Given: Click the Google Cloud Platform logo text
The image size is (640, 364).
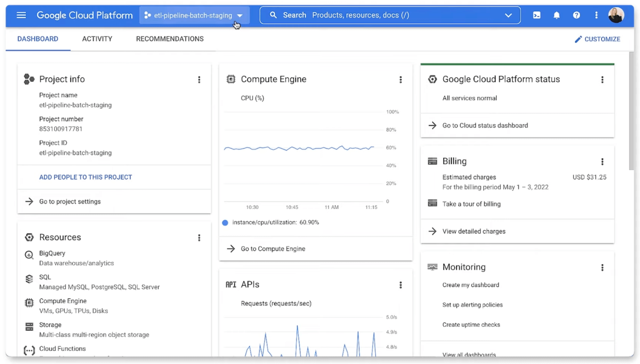Looking at the screenshot, I should tap(85, 15).
